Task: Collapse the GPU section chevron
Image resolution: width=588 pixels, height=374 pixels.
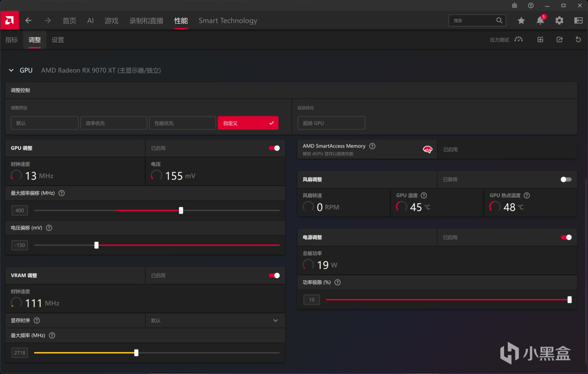Action: (x=11, y=70)
